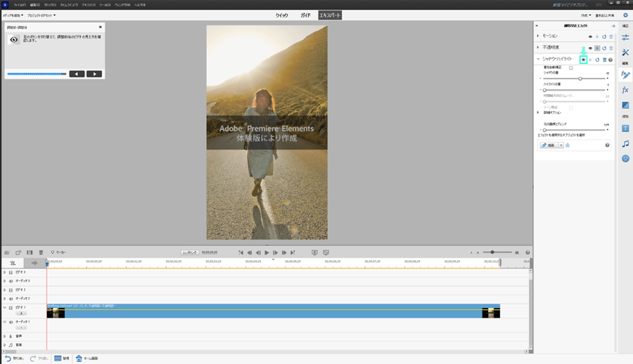This screenshot has height=364, width=633.
Task: Click the trash icon beside the mask dropdown
Action: click(568, 145)
